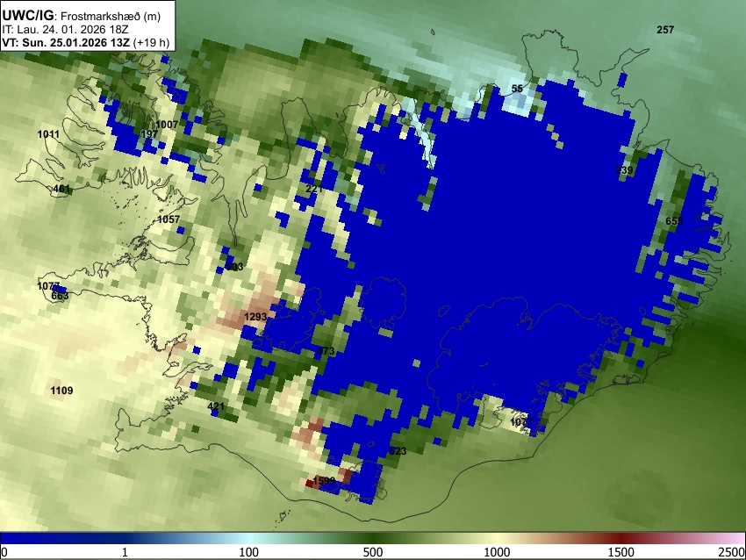Image resolution: width=746 pixels, height=560 pixels.
Task: Click the color scale legend bar
Action: (373, 538)
